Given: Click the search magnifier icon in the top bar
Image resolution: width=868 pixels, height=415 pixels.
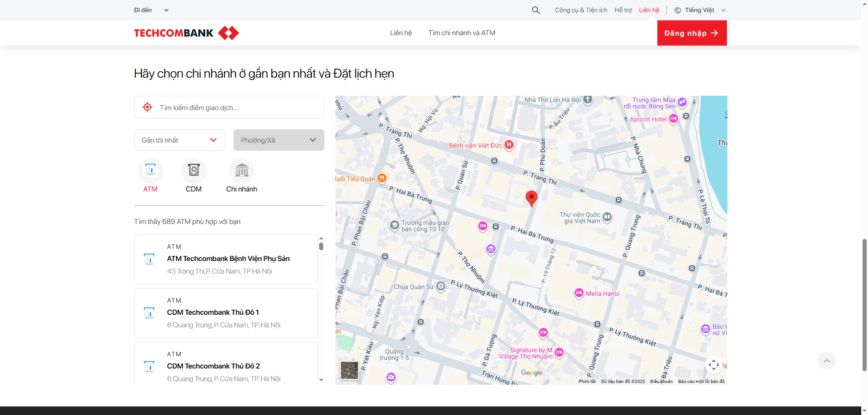Looking at the screenshot, I should click(x=535, y=10).
